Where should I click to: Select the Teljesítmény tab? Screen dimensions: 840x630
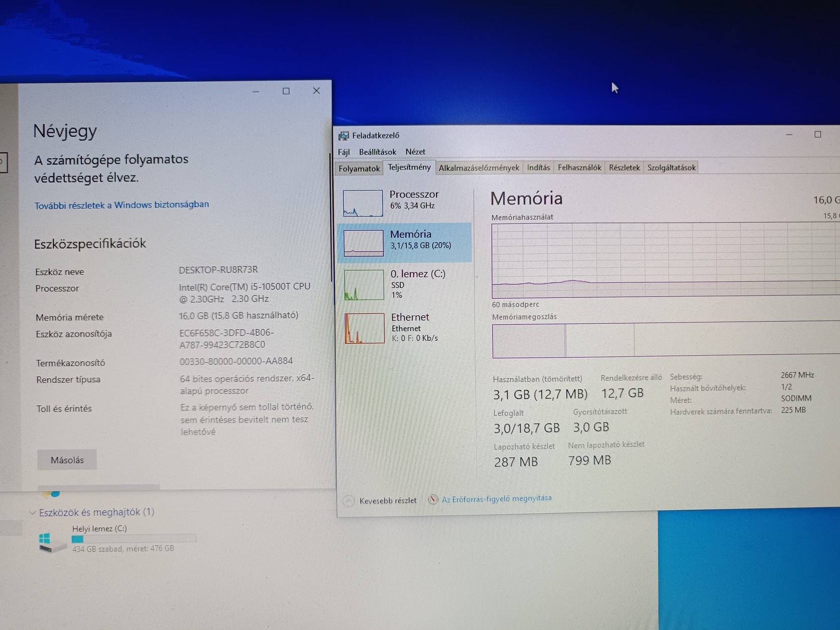point(409,167)
